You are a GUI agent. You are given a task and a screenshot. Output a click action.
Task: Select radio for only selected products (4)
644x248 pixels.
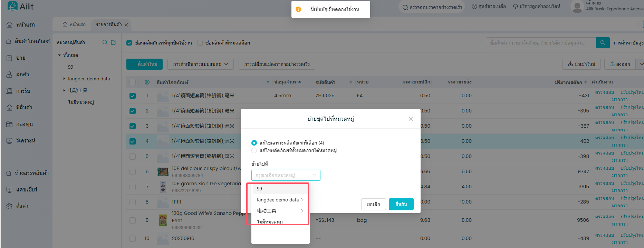tap(254, 143)
